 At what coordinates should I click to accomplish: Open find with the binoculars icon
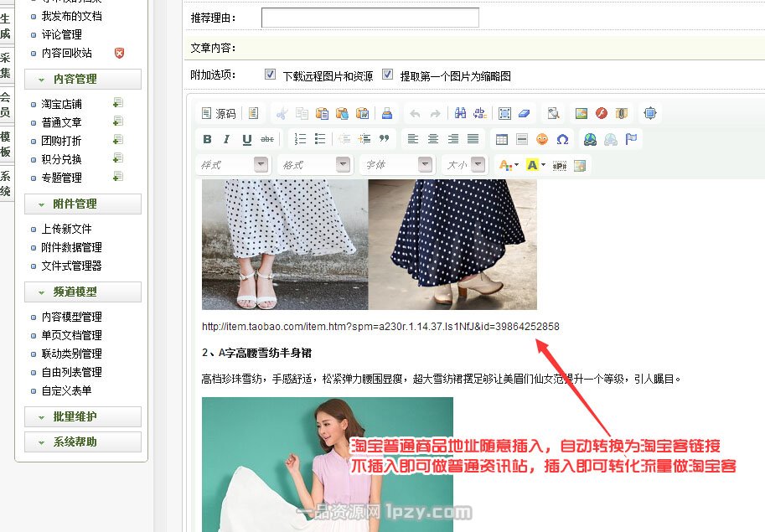point(460,114)
